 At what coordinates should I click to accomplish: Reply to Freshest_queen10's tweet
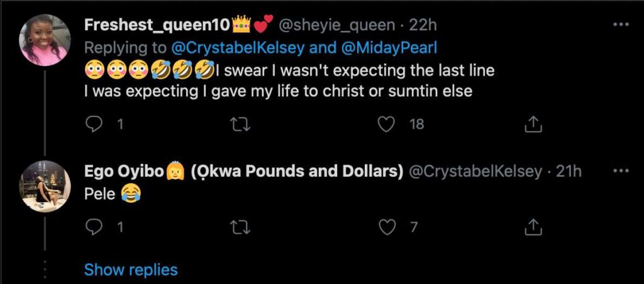click(94, 124)
